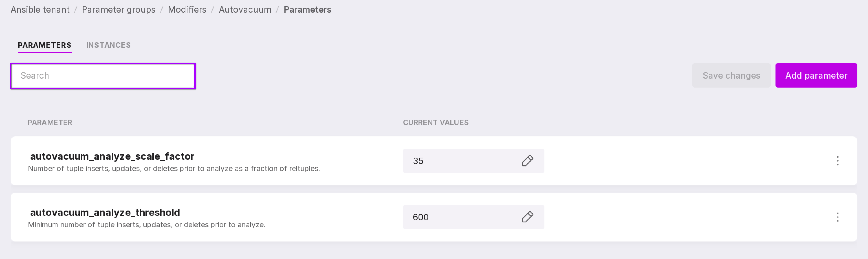The height and width of the screenshot is (259, 868).
Task: Open the three-dot menu for autovacuum_analyze_scale_factor
Action: coord(837,161)
